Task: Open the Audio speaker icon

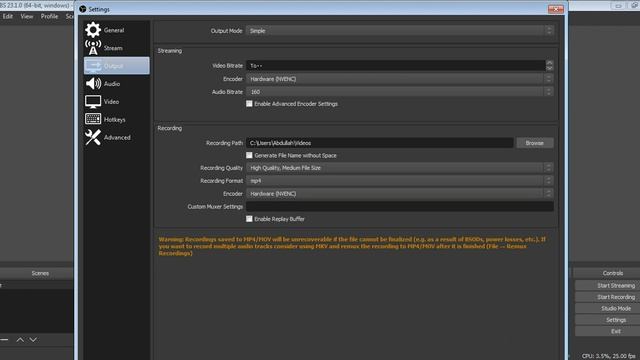Action: pos(93,84)
